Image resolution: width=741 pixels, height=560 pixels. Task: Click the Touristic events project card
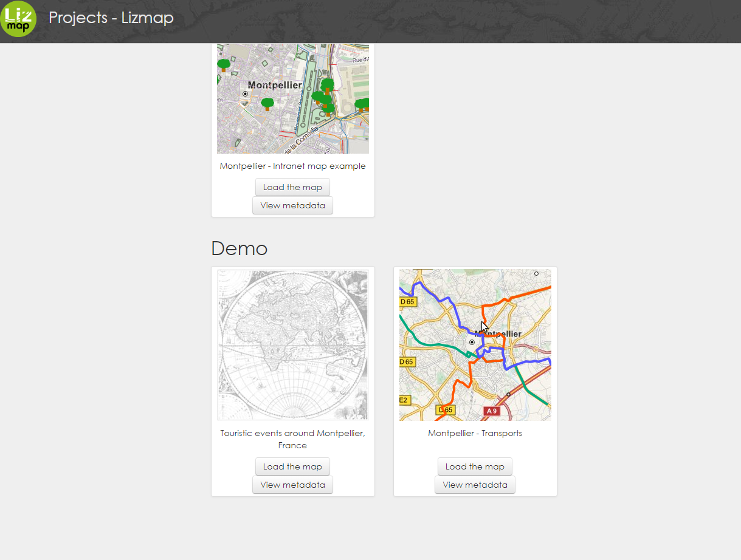coord(292,381)
